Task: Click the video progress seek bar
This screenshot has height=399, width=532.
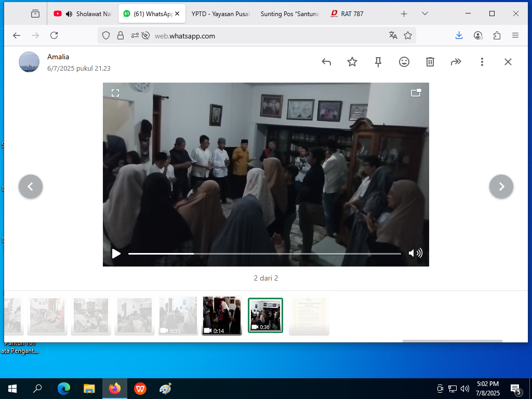Action: (x=264, y=254)
